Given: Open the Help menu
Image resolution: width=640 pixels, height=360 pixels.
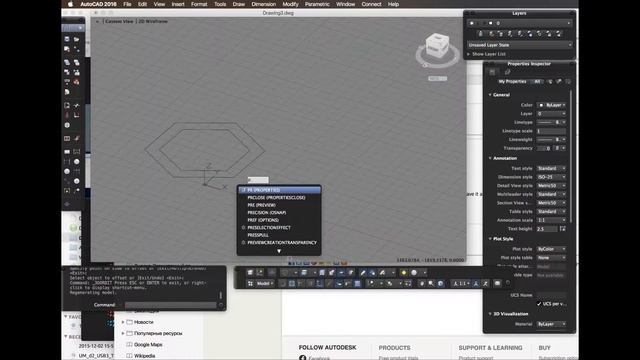Looking at the screenshot, I should [x=393, y=4].
